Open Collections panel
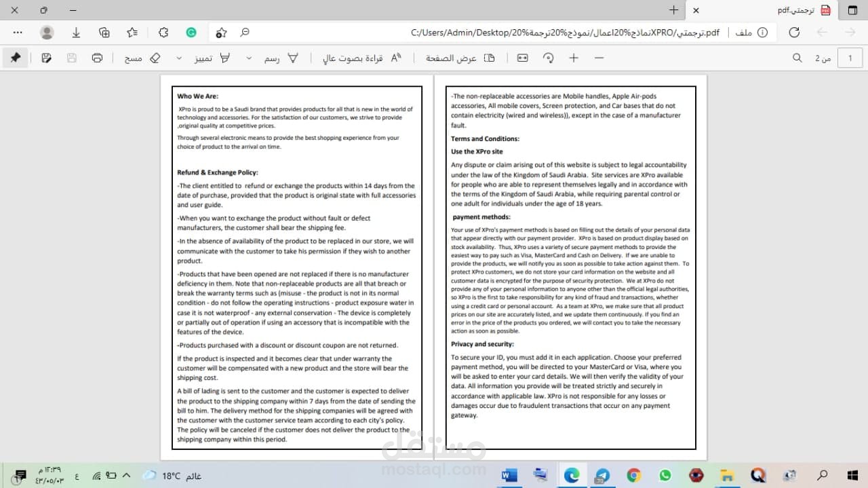Viewport: 868px width, 488px height. point(104,33)
